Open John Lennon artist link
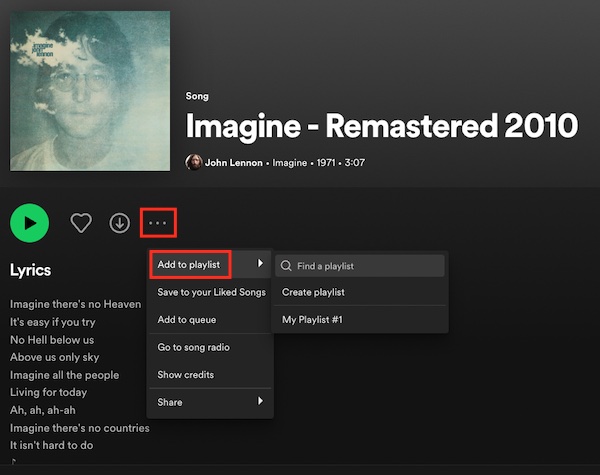 [234, 163]
